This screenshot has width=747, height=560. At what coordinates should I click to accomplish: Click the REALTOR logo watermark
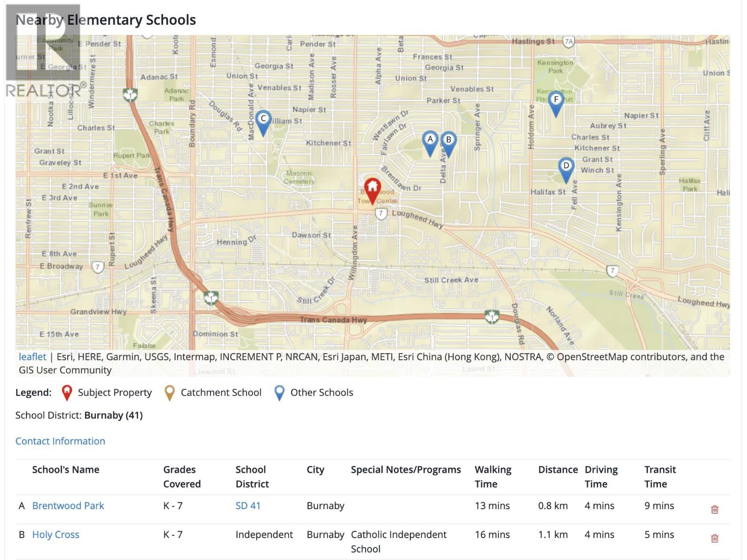pos(45,51)
